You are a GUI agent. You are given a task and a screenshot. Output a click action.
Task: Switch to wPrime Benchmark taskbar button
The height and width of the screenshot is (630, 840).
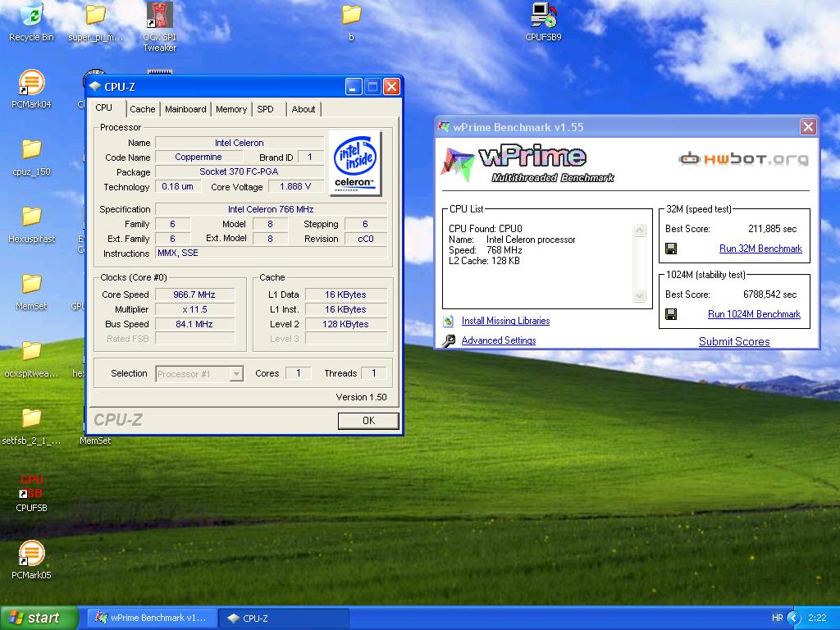(x=153, y=618)
